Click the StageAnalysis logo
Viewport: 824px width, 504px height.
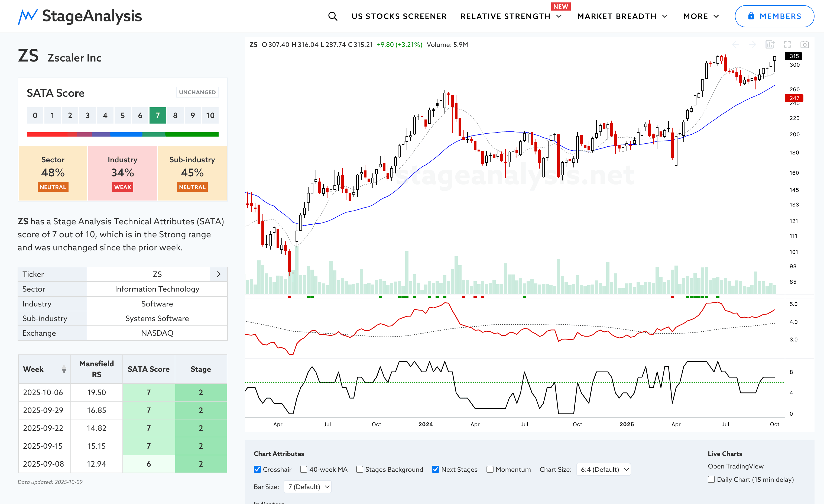[x=80, y=16]
